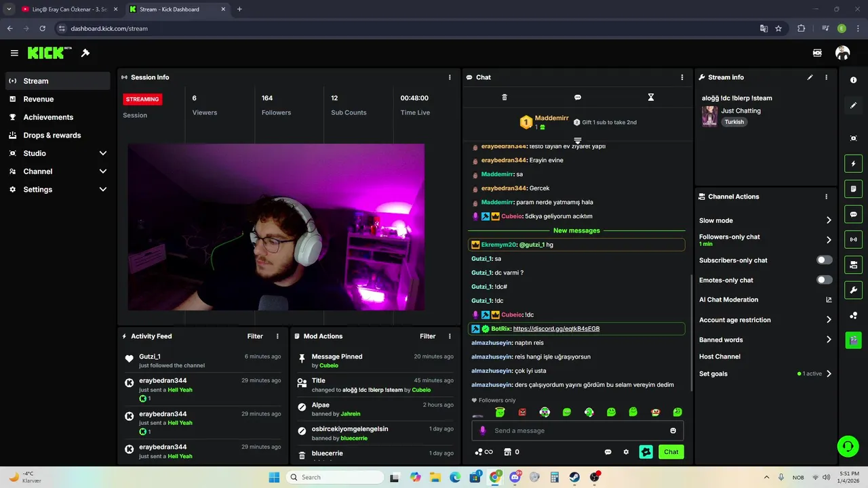Click the purple microphone icon in message box
The width and height of the screenshot is (868, 488).
[x=483, y=430]
